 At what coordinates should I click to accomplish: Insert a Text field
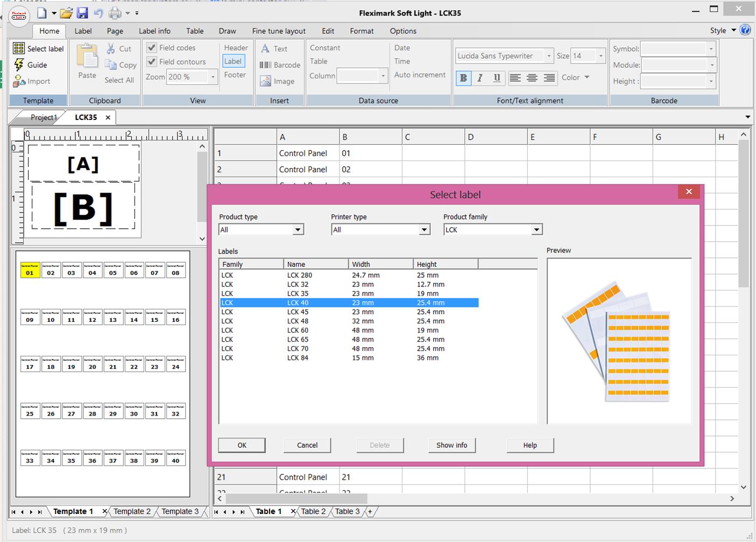(274, 48)
